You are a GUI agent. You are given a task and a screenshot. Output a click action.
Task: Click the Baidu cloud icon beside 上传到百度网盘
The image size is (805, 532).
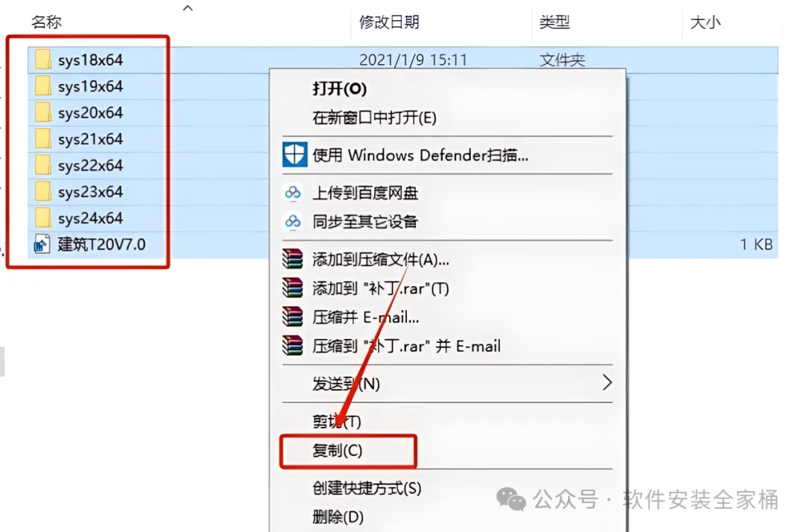click(293, 193)
